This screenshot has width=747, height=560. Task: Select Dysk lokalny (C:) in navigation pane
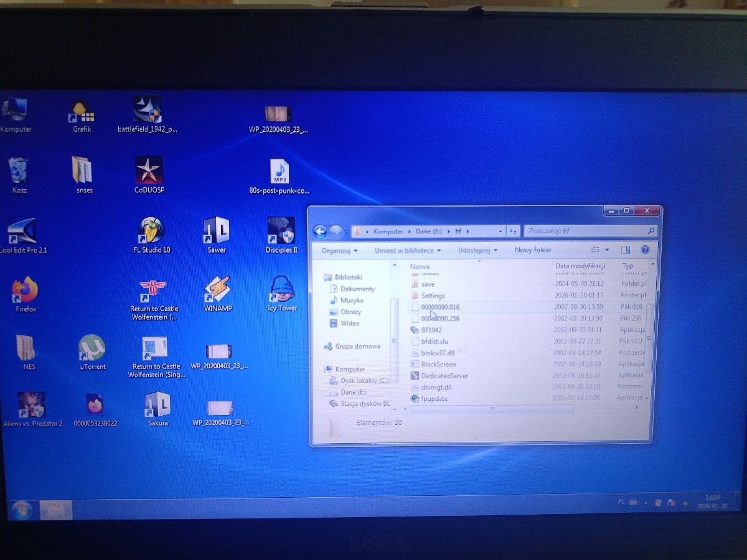364,380
